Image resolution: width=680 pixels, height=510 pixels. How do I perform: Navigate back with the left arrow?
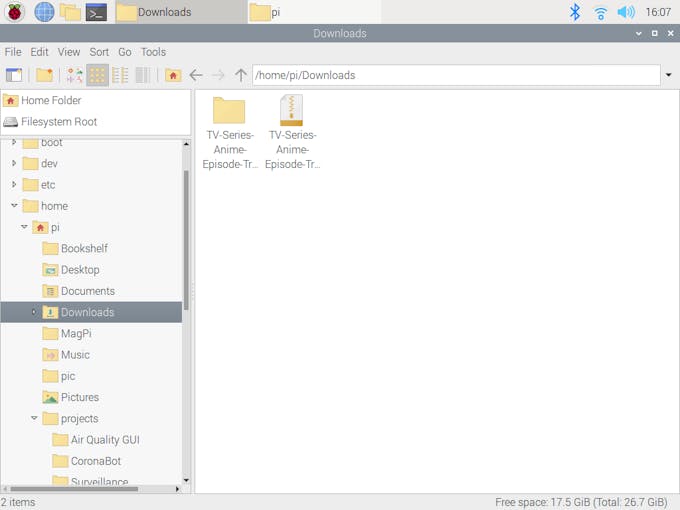pos(196,75)
